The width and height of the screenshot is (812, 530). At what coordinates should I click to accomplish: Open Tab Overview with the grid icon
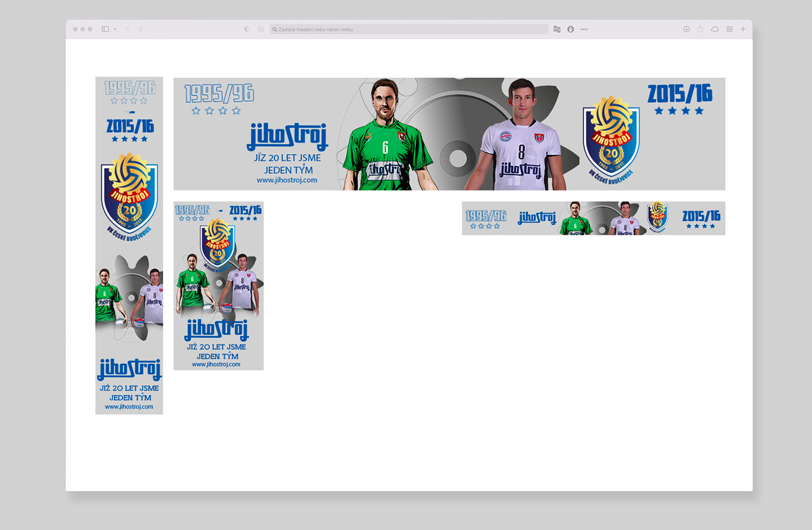(x=730, y=29)
